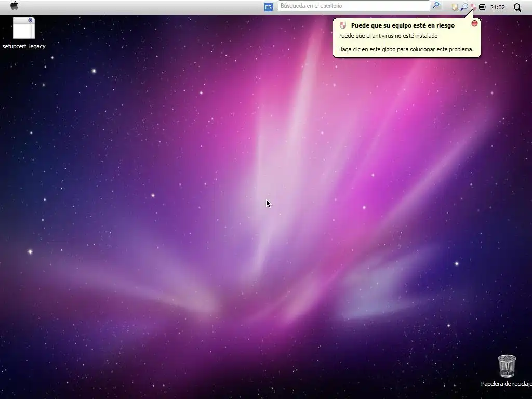Click 'Puede que el antivirus no esté instalado' text
Viewport: 532px width, 399px height.
pos(388,36)
